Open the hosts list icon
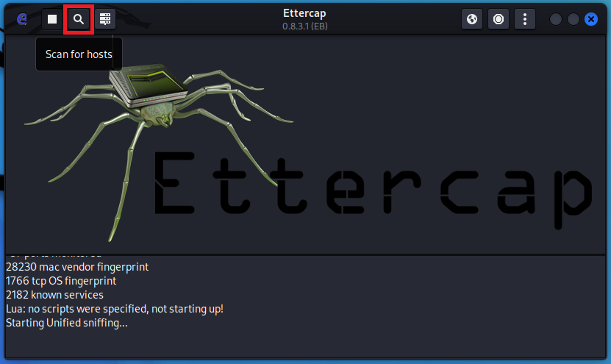 point(105,19)
